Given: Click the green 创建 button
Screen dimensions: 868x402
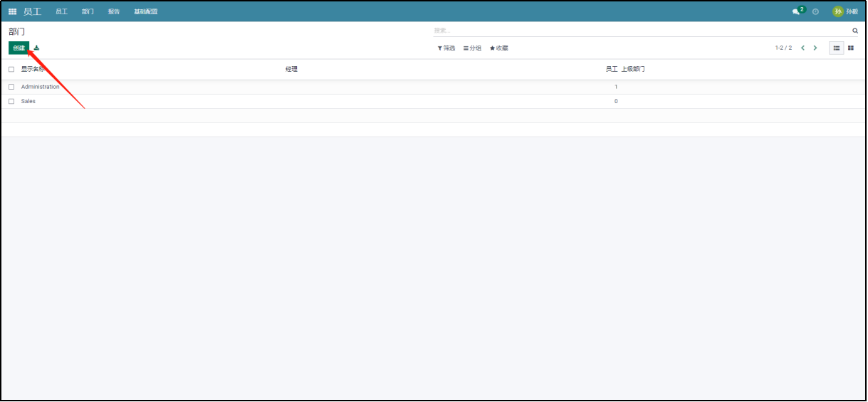Looking at the screenshot, I should 19,48.
